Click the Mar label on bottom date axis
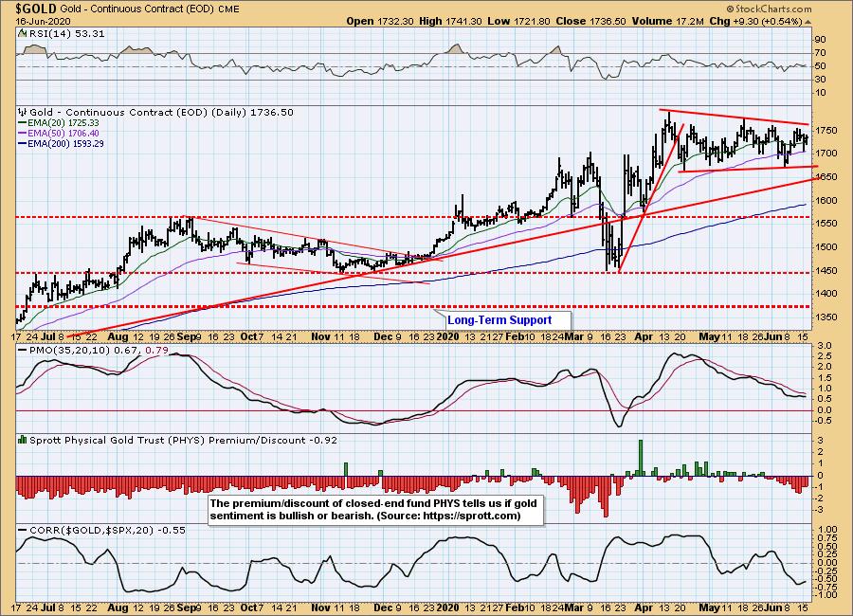This screenshot has width=853, height=616. click(x=573, y=607)
